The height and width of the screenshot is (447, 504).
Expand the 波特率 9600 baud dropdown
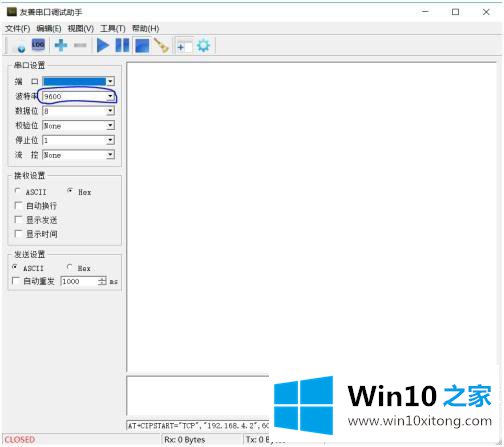point(110,96)
